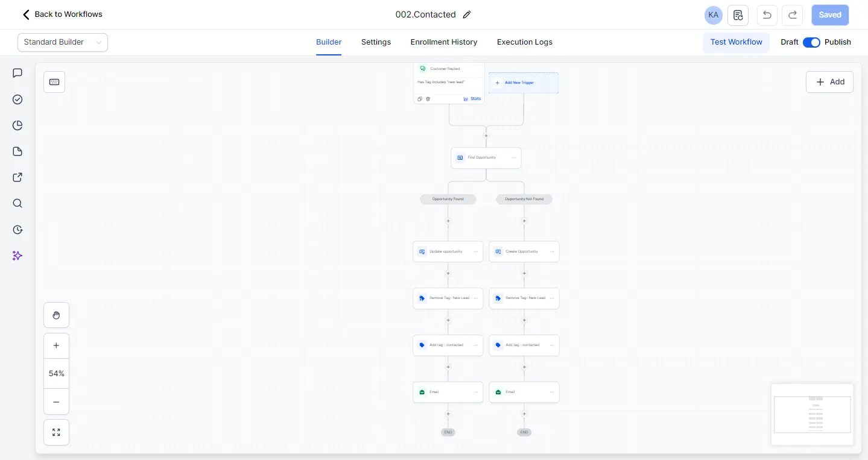Open the conversations panel icon in sidebar

(17, 73)
